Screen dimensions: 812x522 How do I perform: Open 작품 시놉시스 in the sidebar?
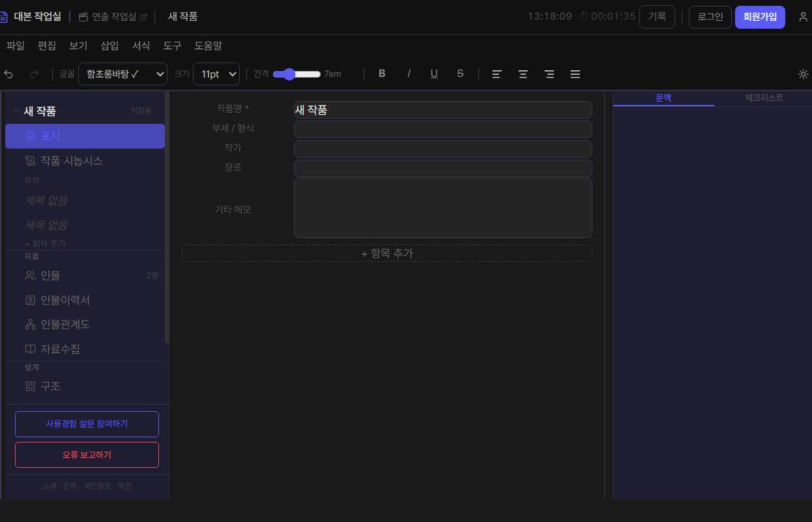[x=85, y=160]
